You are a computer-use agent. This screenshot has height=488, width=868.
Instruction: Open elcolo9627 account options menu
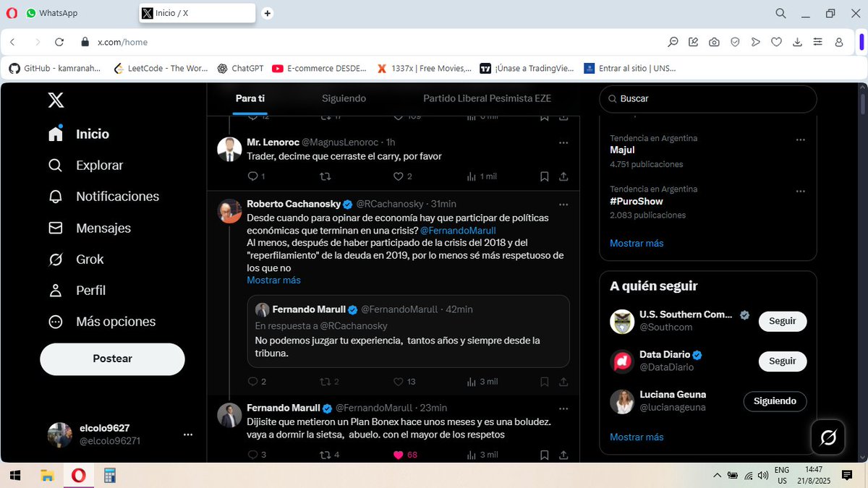pyautogui.click(x=188, y=434)
